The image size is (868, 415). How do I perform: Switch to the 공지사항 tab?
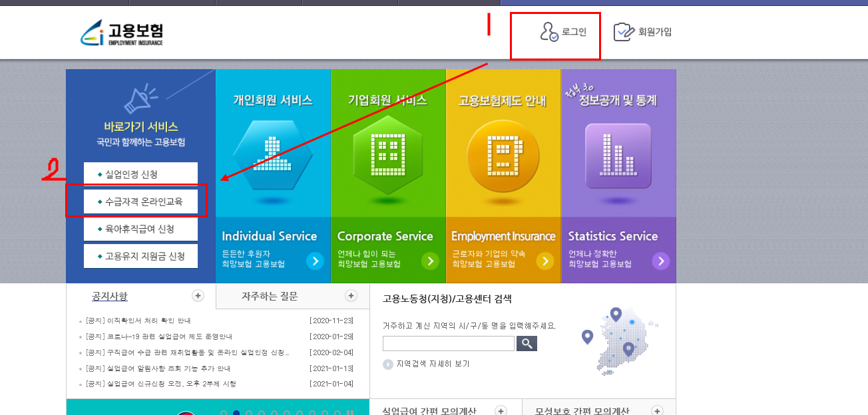109,296
